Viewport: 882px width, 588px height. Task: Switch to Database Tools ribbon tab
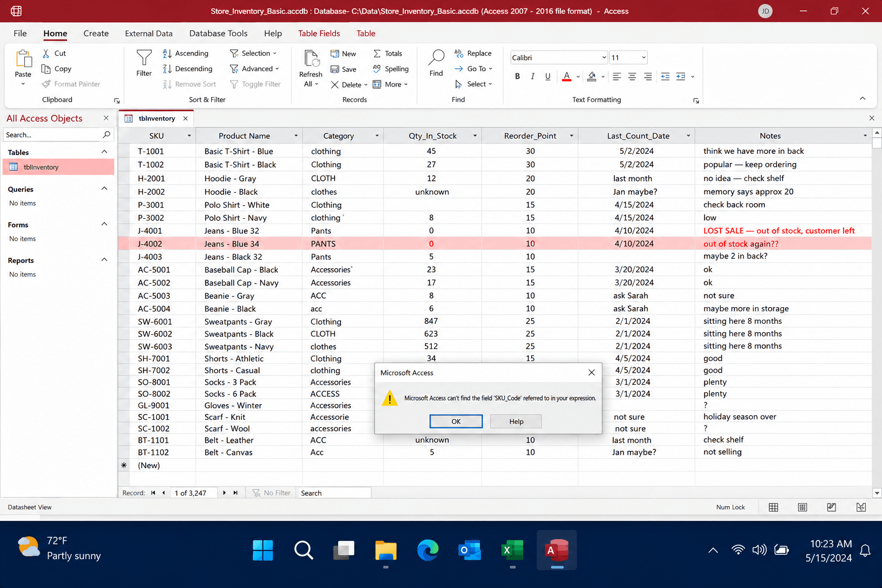[218, 33]
